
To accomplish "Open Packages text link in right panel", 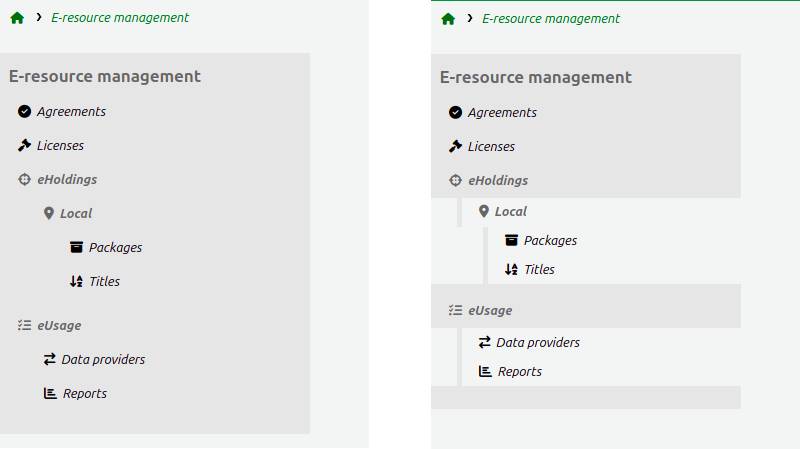I will coord(550,241).
